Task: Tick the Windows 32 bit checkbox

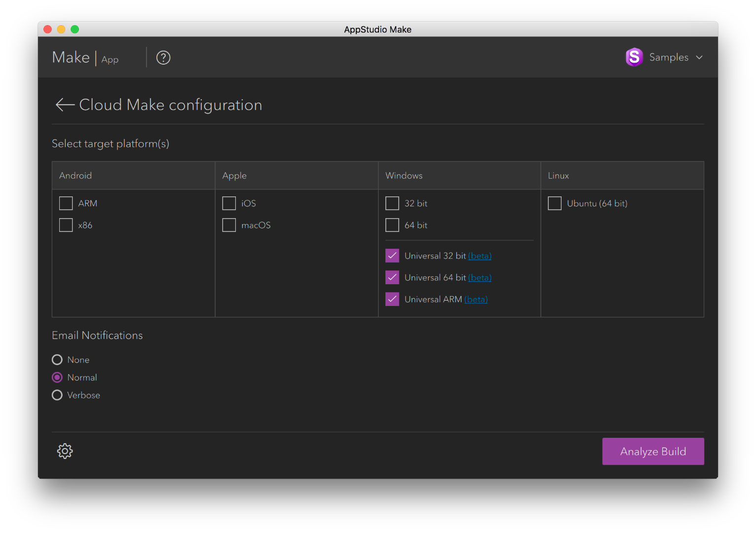Action: click(x=392, y=203)
